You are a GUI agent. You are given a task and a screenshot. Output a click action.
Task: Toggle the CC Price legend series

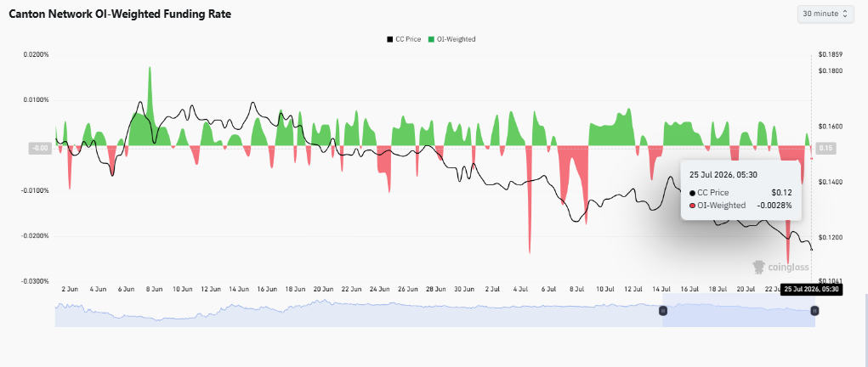click(x=404, y=39)
